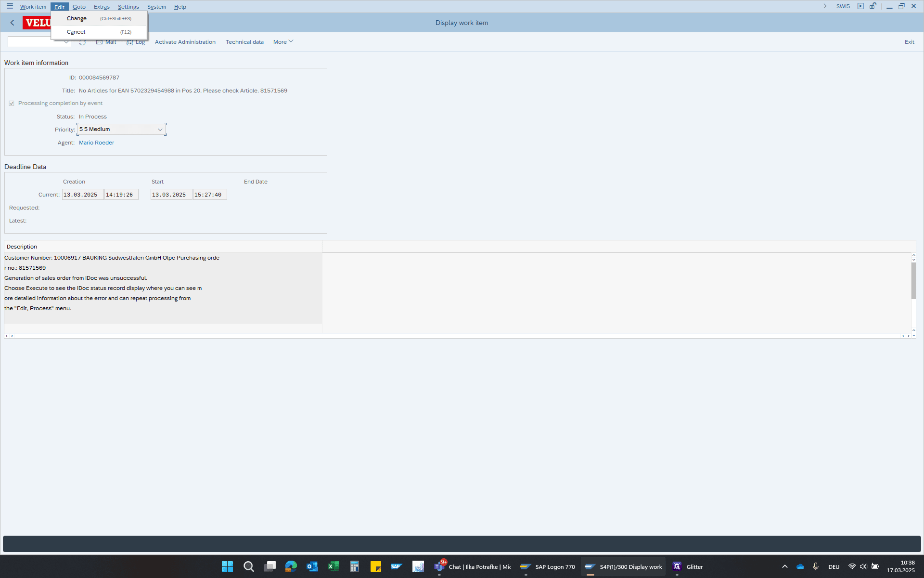Open the calculator taskbar icon
The image size is (924, 578).
pyautogui.click(x=355, y=566)
